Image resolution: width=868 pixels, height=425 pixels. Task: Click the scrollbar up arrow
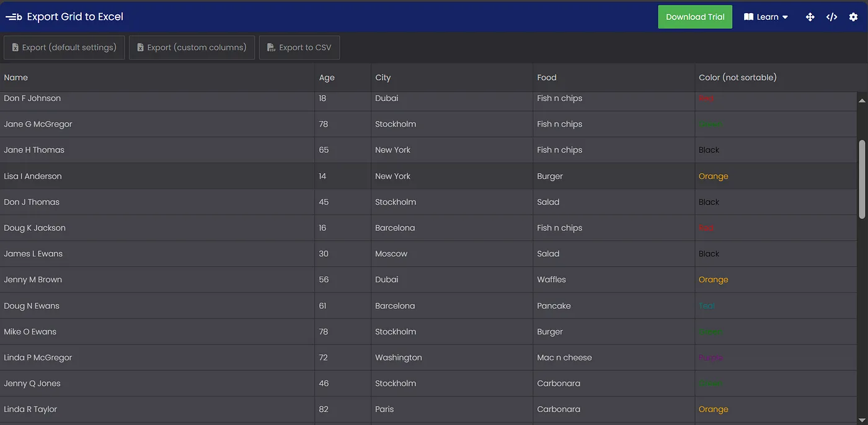[x=862, y=101]
